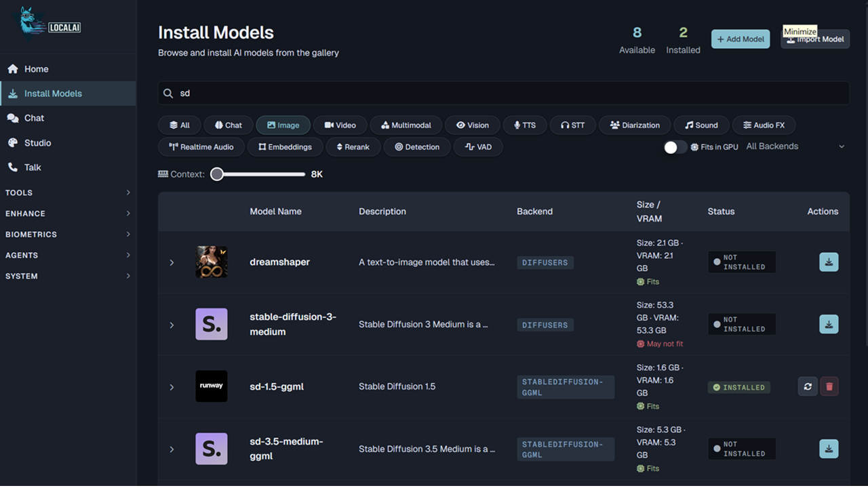Open Home page in sidebar
868x488 pixels.
(68, 69)
